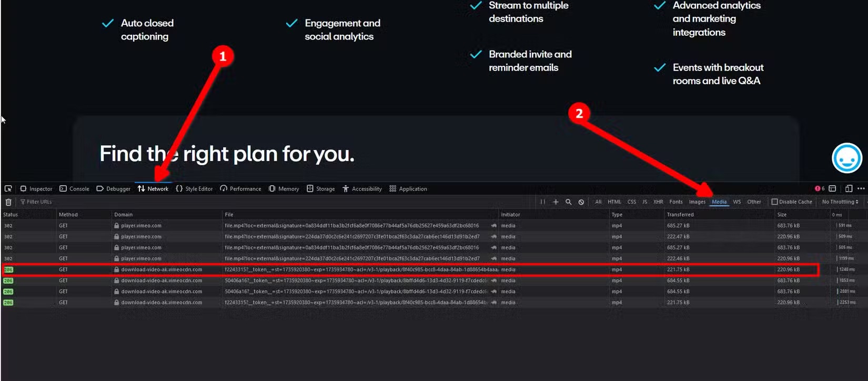Open responsive design mode icon

click(x=849, y=188)
